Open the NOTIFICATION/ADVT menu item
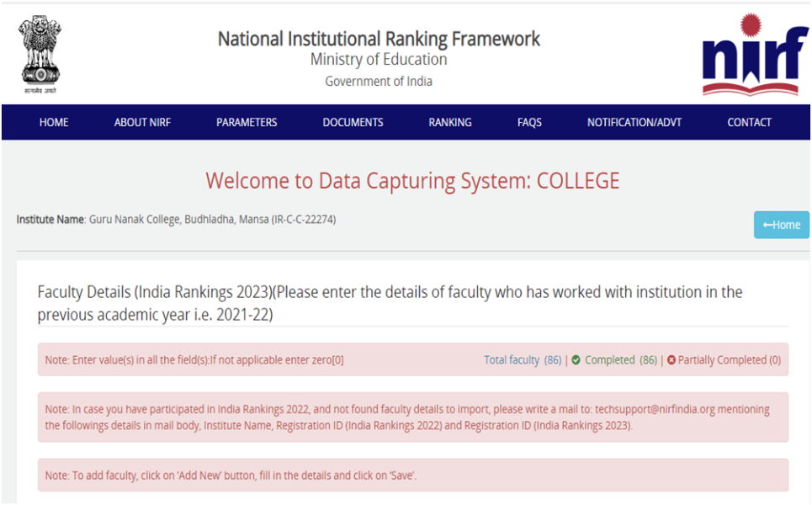Image resolution: width=812 pixels, height=505 pixels. pyautogui.click(x=634, y=123)
